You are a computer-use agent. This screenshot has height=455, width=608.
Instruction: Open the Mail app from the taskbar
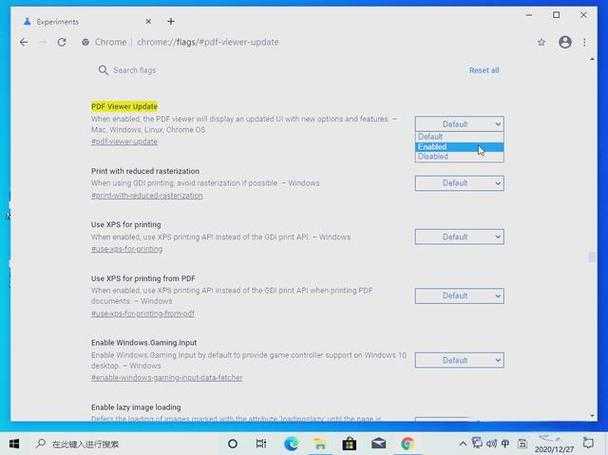point(378,443)
